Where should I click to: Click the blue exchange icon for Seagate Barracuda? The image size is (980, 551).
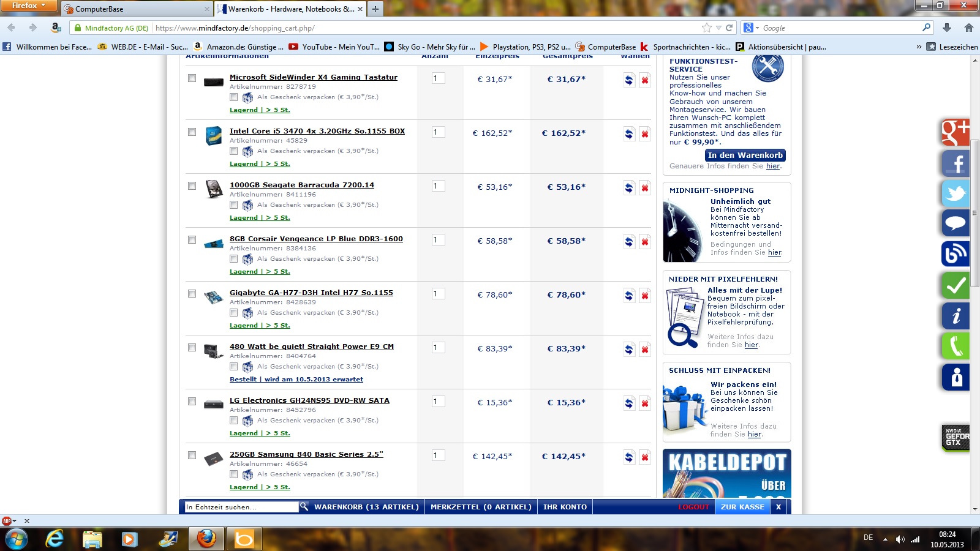pyautogui.click(x=629, y=188)
